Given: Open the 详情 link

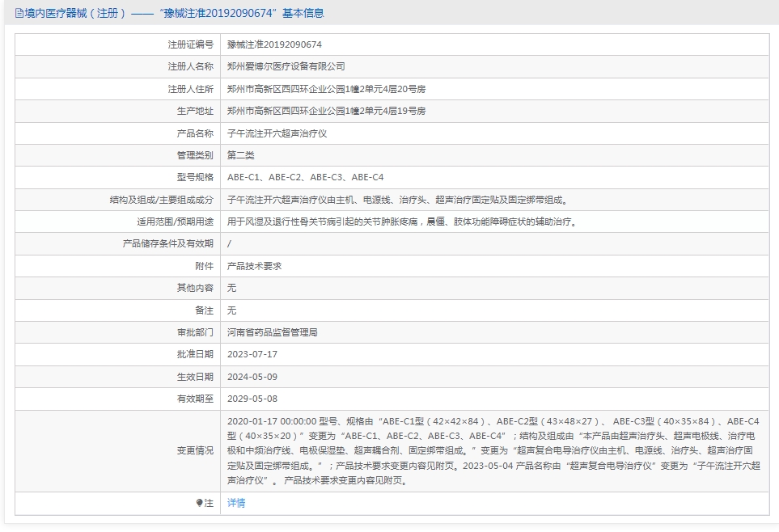Looking at the screenshot, I should coord(236,503).
